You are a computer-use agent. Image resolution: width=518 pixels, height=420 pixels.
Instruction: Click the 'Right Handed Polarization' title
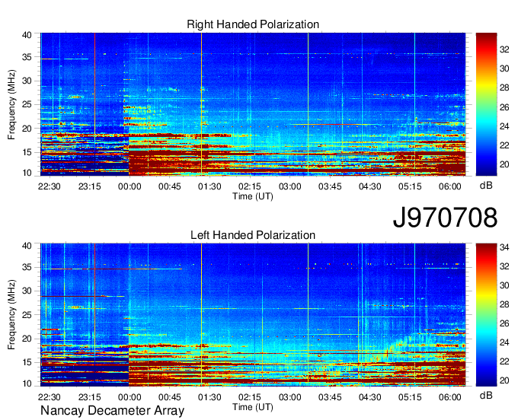coord(253,24)
